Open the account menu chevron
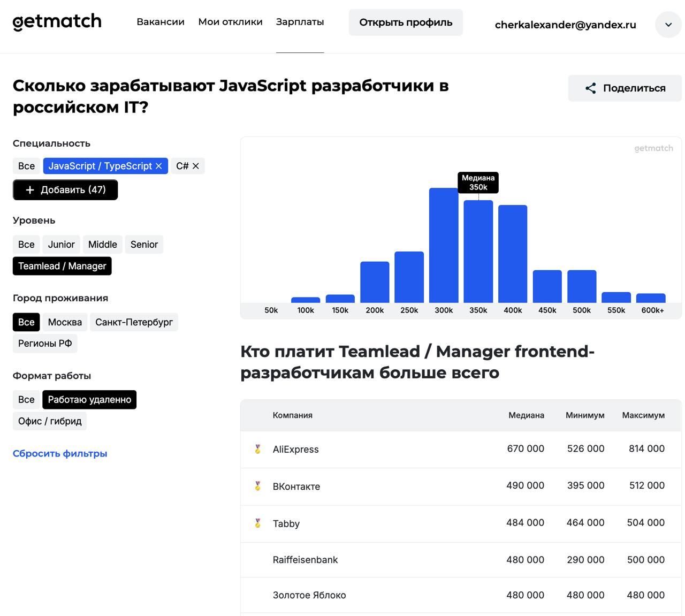Screen dimensions: 685x616 click(668, 25)
